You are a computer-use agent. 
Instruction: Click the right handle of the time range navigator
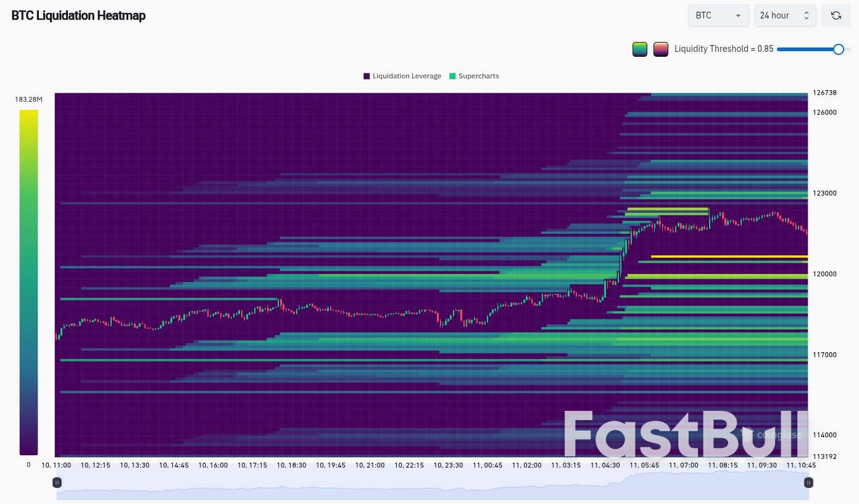[808, 482]
